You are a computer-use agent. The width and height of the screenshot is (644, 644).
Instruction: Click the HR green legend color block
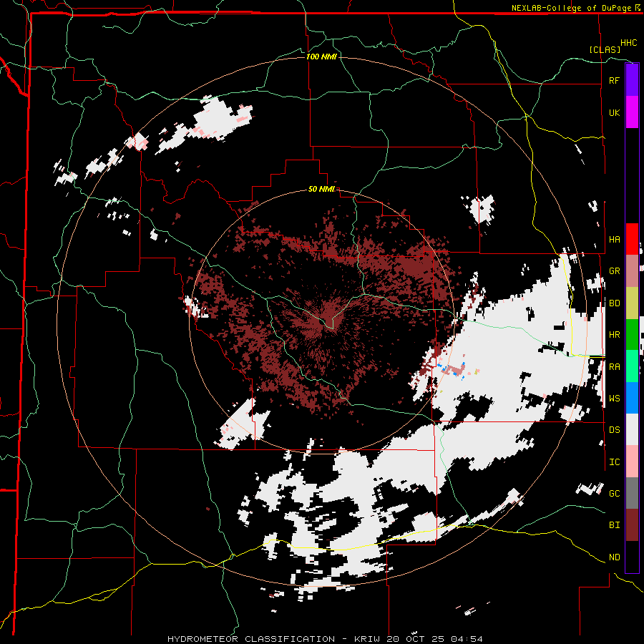pos(632,334)
